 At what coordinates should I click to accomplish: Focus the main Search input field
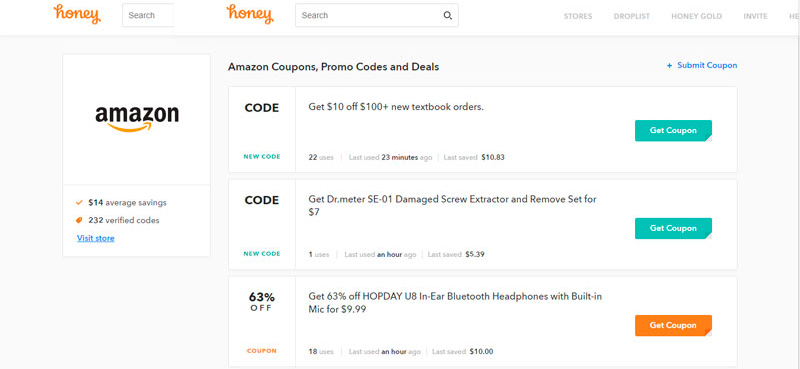[x=377, y=15]
